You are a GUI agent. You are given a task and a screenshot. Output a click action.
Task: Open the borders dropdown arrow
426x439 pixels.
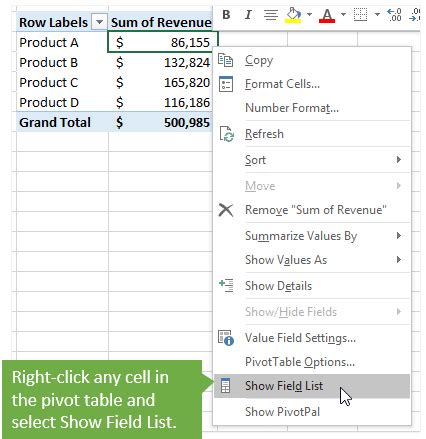tap(377, 14)
